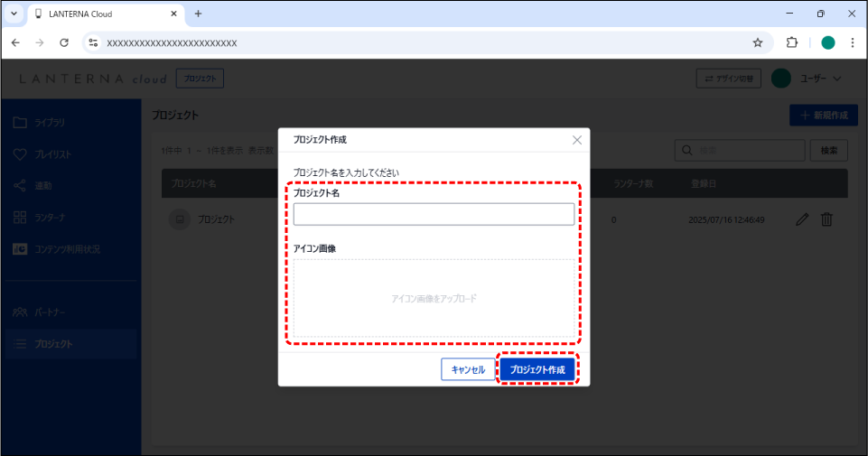This screenshot has height=456, width=868.
Task: Open プレイリスト heart icon in sidebar
Action: click(20, 154)
